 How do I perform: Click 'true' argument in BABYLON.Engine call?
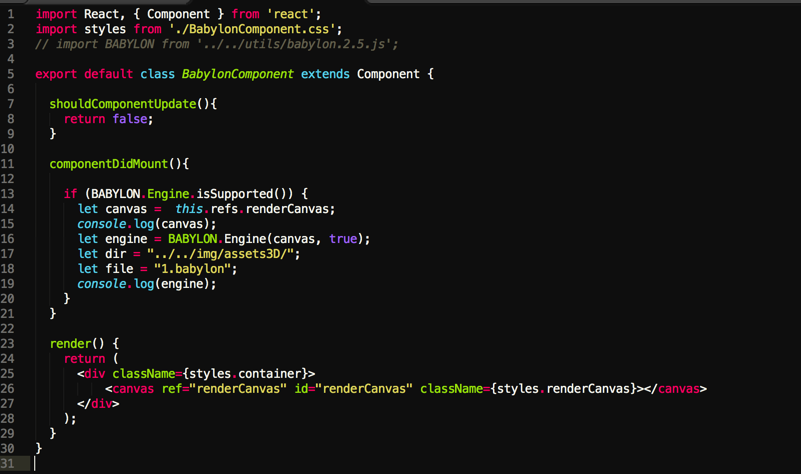click(x=343, y=239)
